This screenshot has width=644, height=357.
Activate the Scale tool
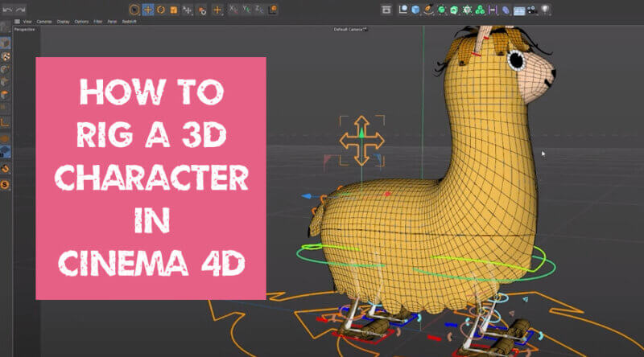pyautogui.click(x=174, y=10)
